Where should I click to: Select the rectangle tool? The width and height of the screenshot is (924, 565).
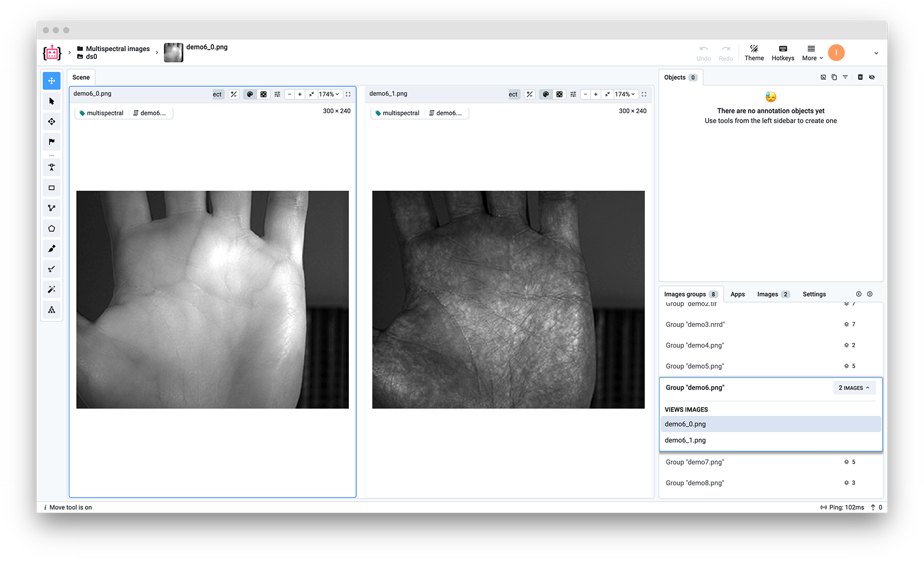(52, 188)
